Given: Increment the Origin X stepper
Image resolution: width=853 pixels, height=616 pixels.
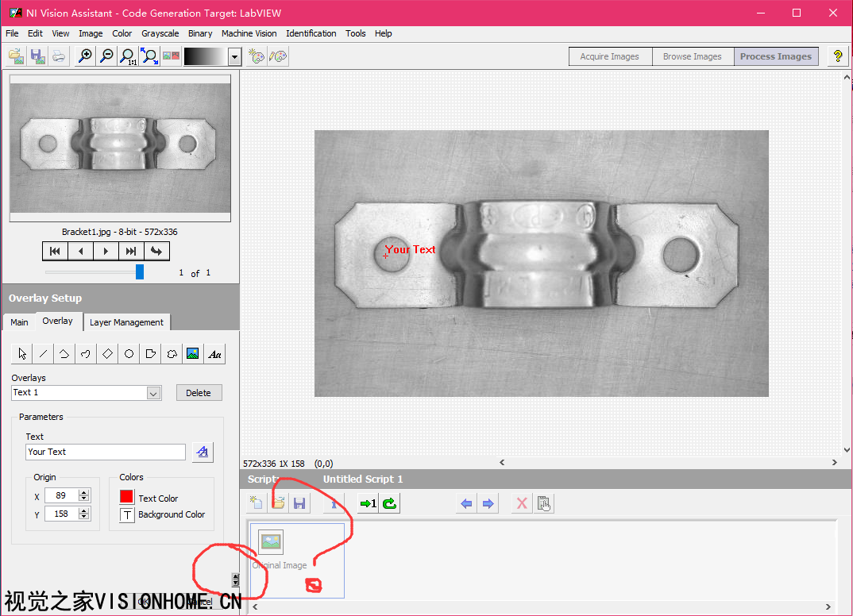Looking at the screenshot, I should tap(83, 493).
